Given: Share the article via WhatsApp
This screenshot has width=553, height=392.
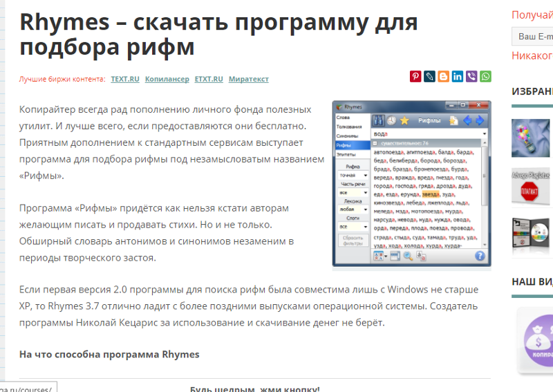Looking at the screenshot, I should [x=485, y=77].
